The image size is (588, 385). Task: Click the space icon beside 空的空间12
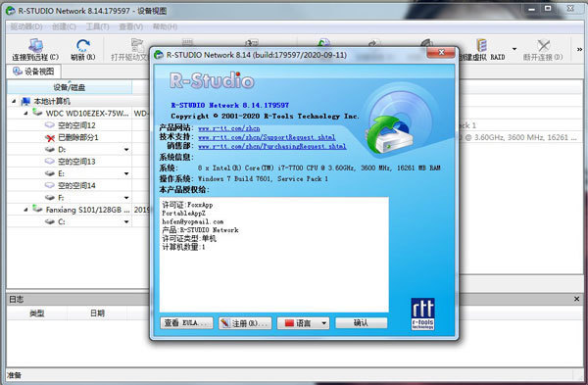point(50,124)
